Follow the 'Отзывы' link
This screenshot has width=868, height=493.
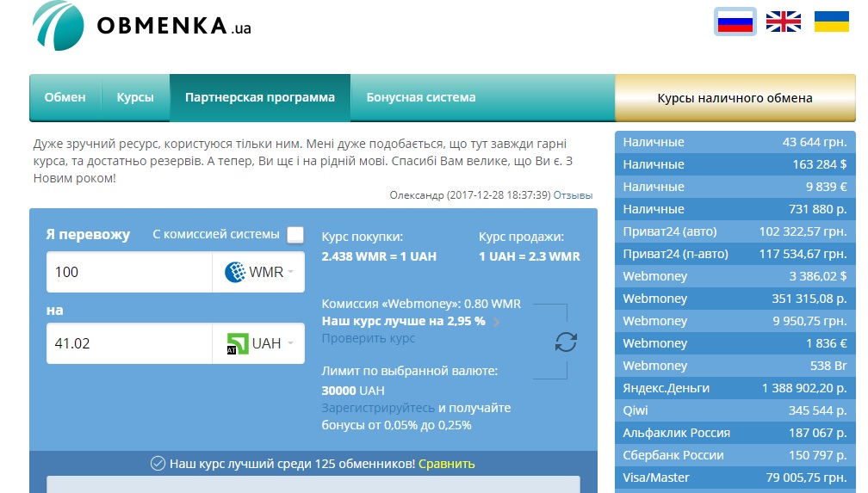point(573,195)
